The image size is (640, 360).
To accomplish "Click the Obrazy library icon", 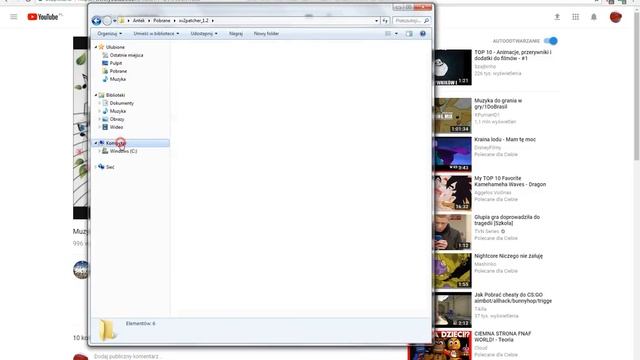I will point(105,119).
